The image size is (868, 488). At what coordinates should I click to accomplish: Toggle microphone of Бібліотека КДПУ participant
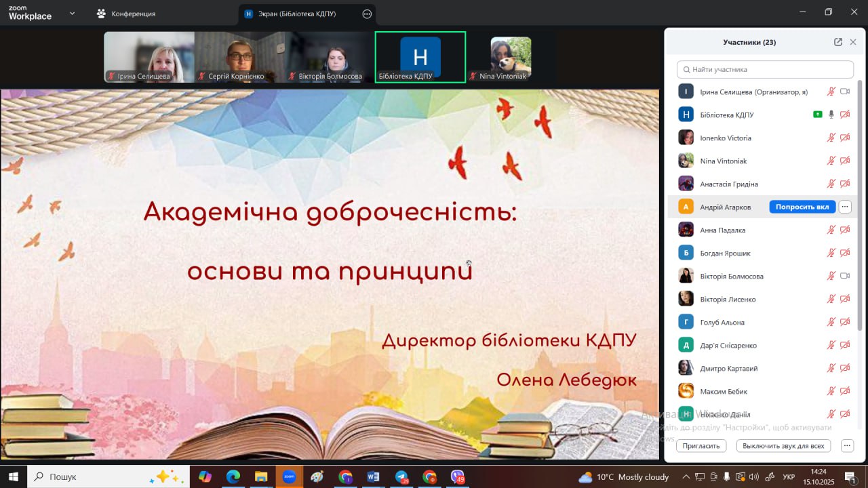pos(831,115)
